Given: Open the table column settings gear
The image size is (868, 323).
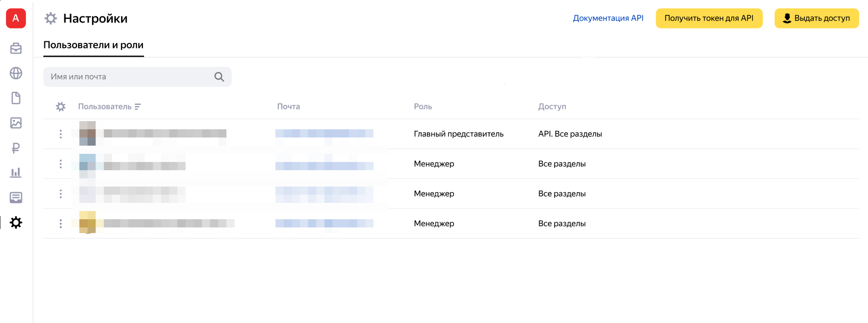Looking at the screenshot, I should (x=61, y=106).
